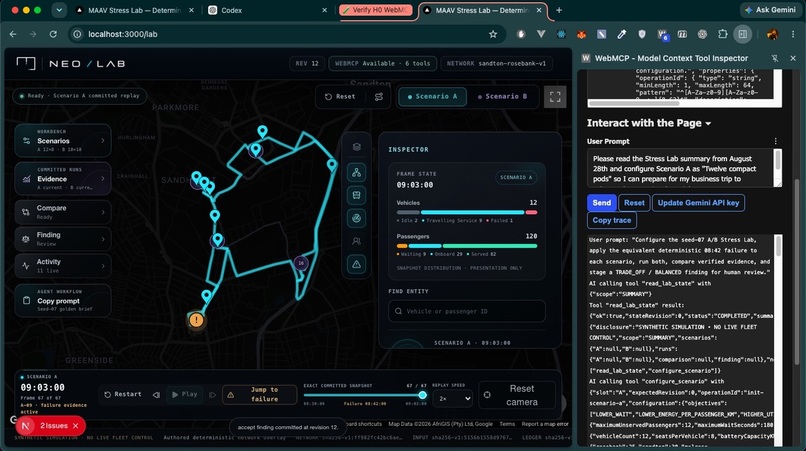Open User Prompt three-dot options menu
This screenshot has height=451, width=806.
[x=776, y=141]
